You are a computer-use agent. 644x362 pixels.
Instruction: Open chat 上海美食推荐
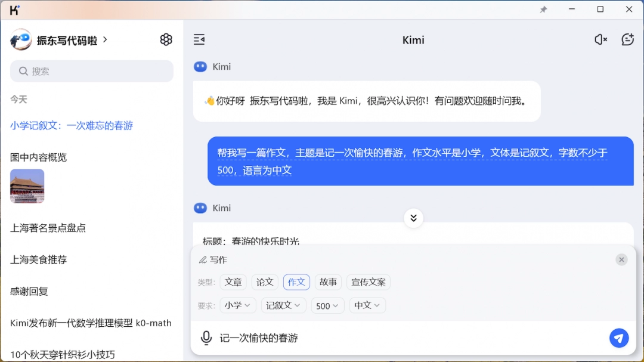click(38, 259)
